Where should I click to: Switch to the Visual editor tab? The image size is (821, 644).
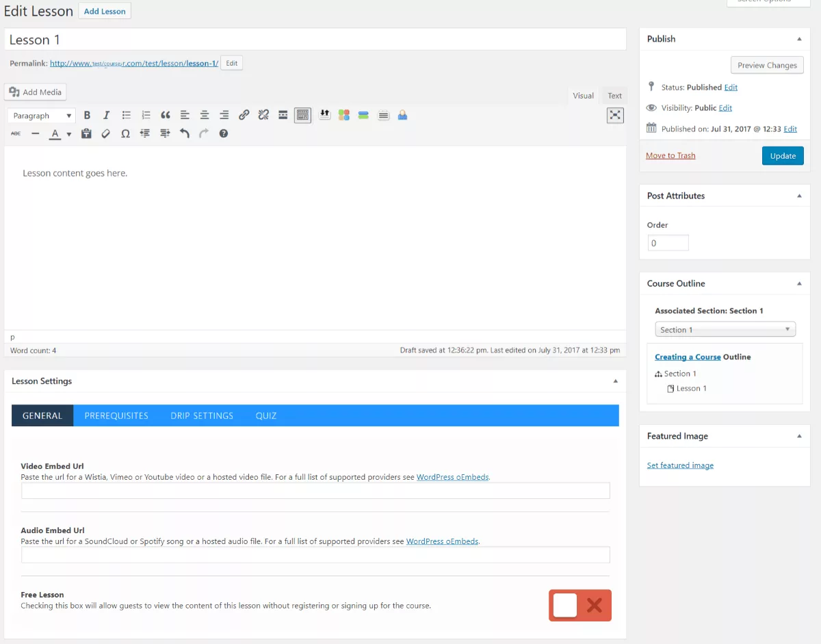(583, 96)
